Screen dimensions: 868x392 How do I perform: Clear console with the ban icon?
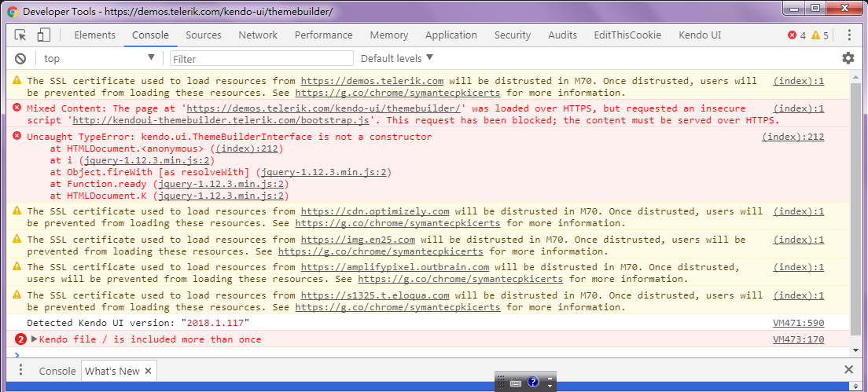(20, 59)
